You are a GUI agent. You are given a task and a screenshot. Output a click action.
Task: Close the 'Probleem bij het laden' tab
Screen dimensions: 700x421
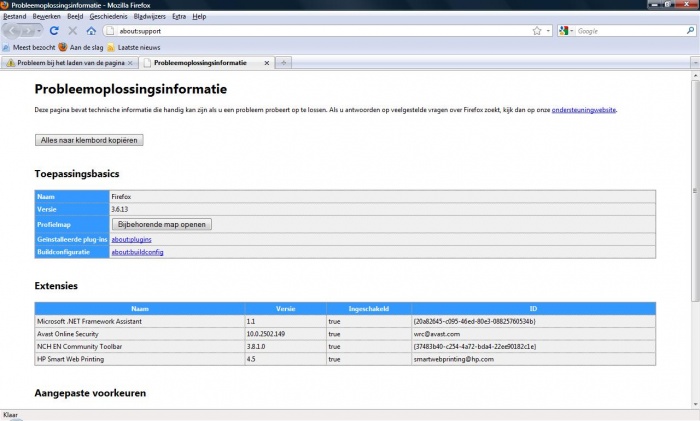pyautogui.click(x=130, y=63)
